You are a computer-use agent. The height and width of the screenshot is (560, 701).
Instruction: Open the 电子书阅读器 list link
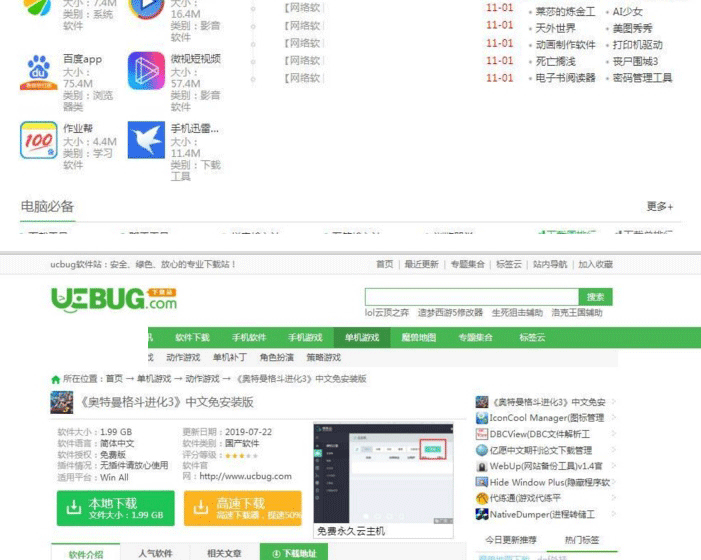tap(566, 78)
